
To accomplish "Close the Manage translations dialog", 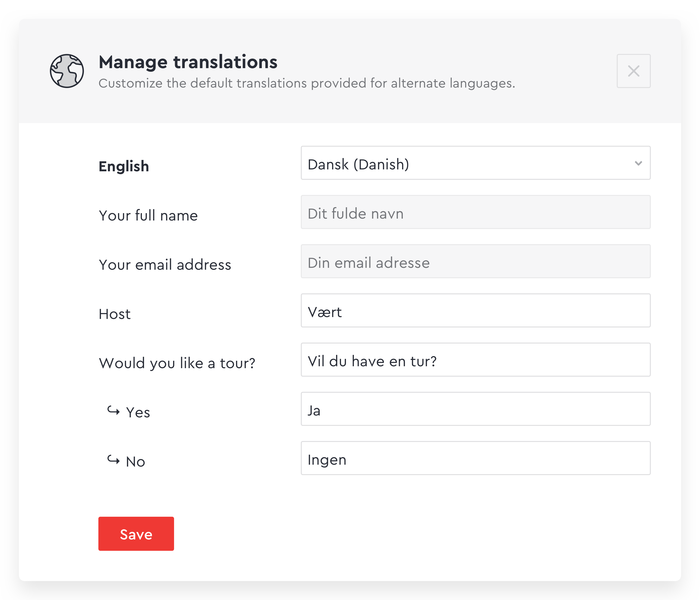I will pos(634,71).
